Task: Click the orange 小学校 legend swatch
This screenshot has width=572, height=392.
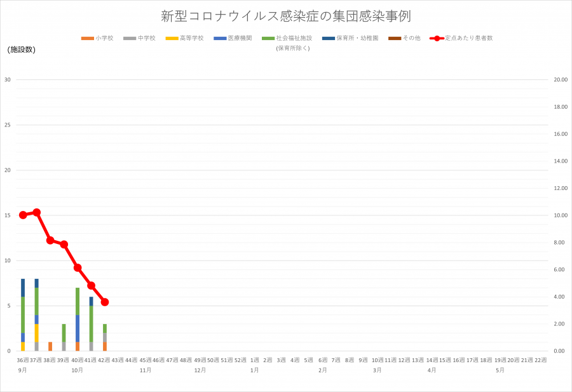Action: click(x=88, y=39)
